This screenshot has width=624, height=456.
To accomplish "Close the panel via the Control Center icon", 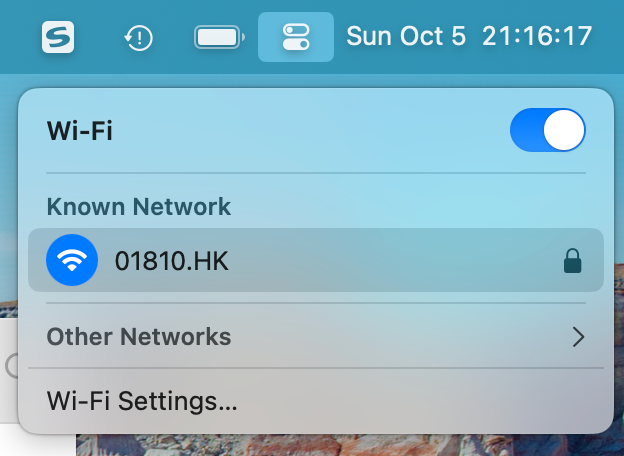I will [x=296, y=37].
